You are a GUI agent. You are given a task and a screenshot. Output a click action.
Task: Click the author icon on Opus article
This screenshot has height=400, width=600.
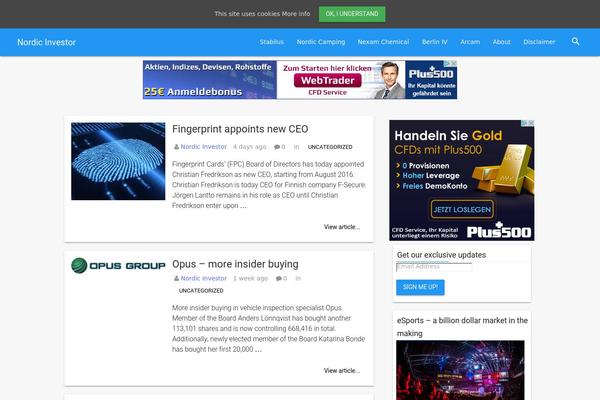coord(176,279)
